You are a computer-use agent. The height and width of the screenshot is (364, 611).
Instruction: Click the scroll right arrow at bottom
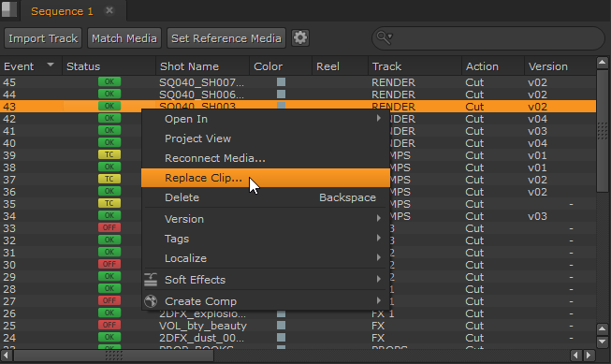(589, 355)
